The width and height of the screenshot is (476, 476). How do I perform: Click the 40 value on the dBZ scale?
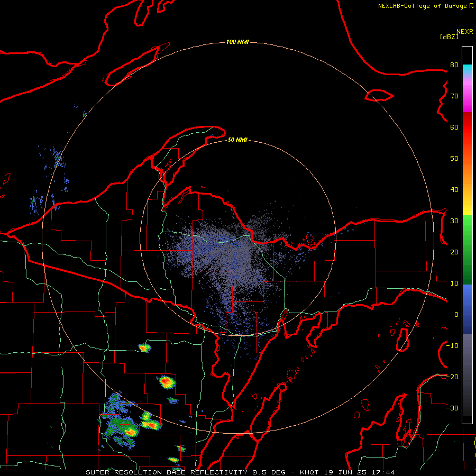(x=454, y=190)
